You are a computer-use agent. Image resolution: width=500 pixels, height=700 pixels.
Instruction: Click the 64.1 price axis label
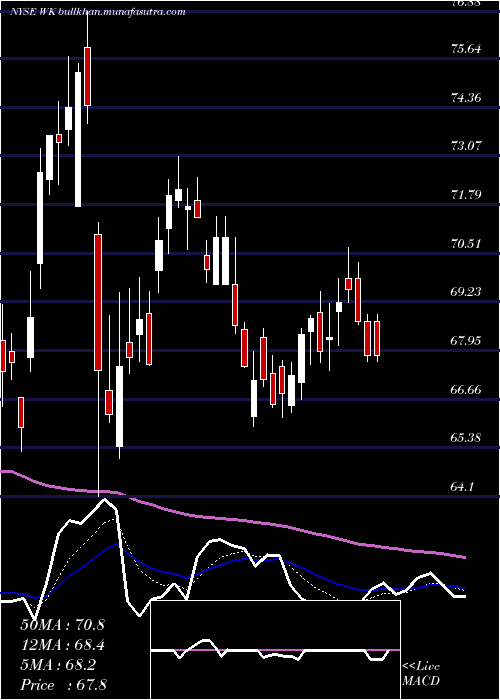pyautogui.click(x=462, y=487)
